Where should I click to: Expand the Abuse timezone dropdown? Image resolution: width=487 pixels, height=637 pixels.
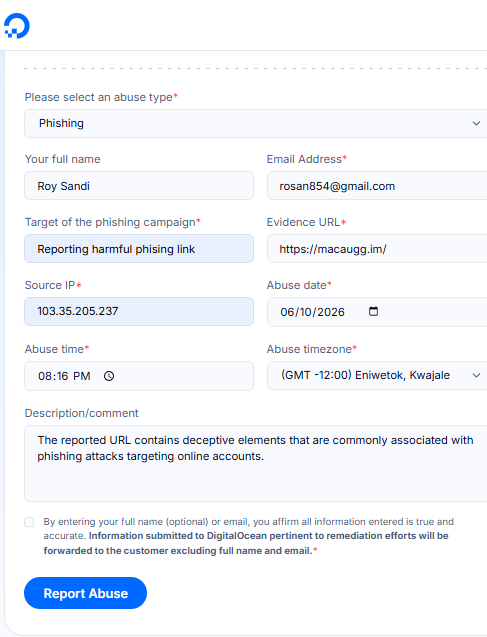[377, 375]
